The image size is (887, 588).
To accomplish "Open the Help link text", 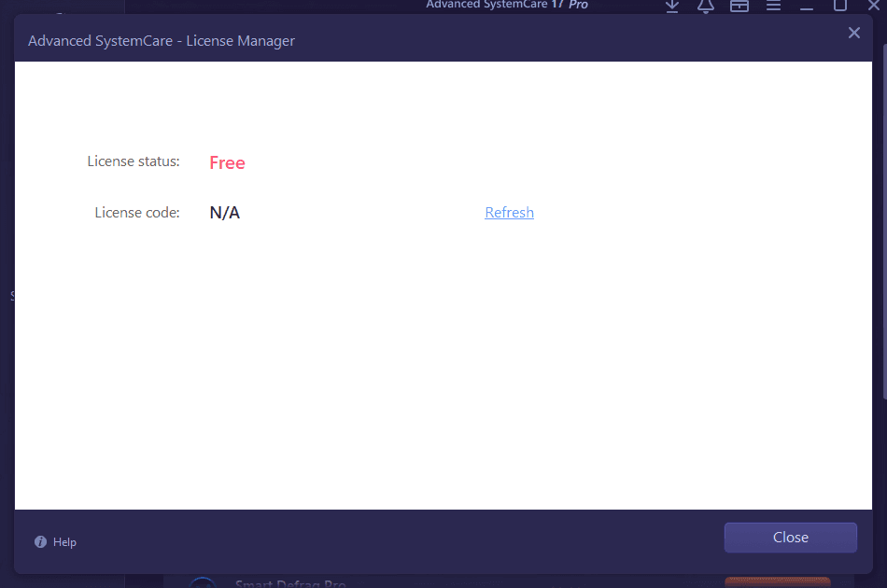I will pyautogui.click(x=64, y=542).
